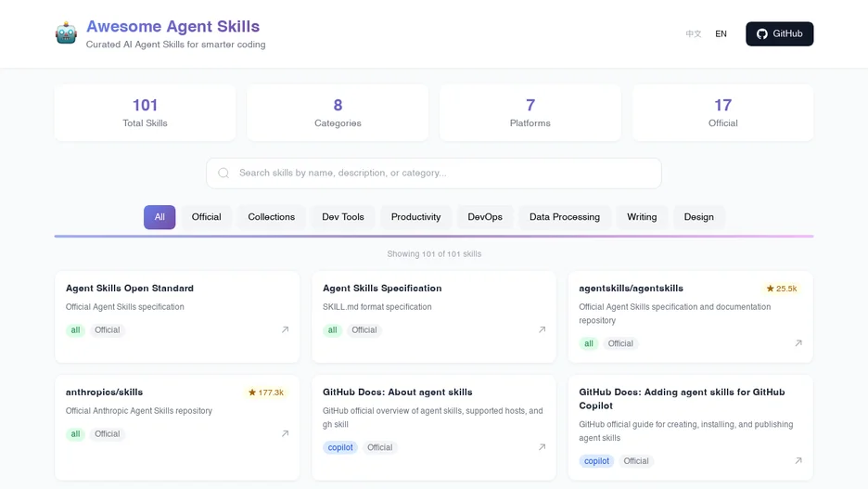Open GitHub Docs: Adding agent skills title
Screen dimensions: 868x489
(682, 399)
